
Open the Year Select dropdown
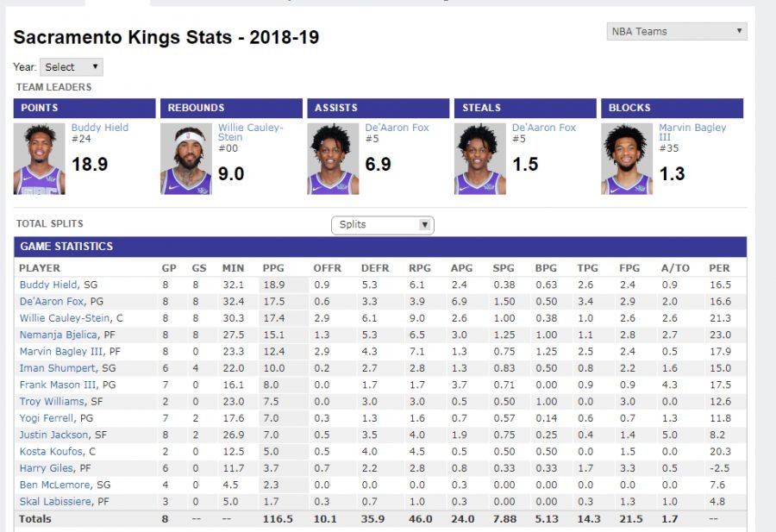tap(72, 67)
